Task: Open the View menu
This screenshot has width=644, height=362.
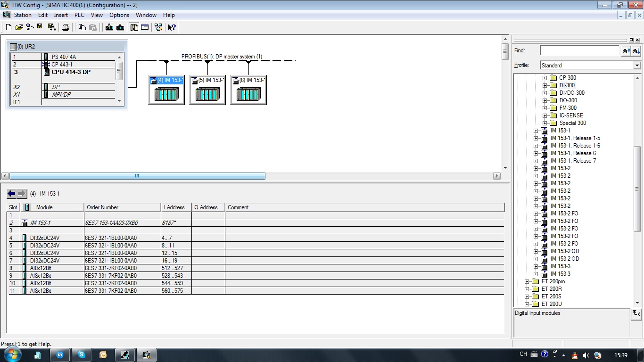Action: (x=97, y=15)
